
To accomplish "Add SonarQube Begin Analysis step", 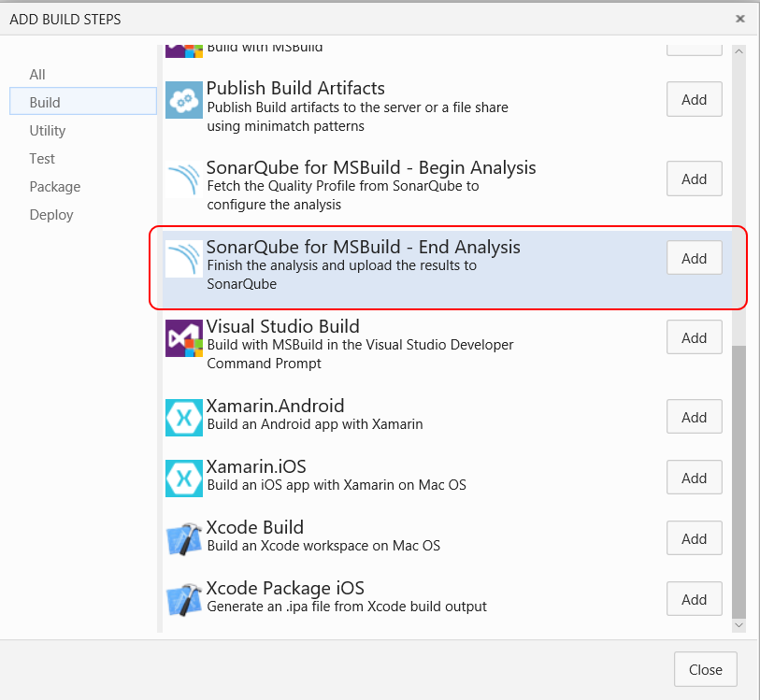I will (694, 179).
